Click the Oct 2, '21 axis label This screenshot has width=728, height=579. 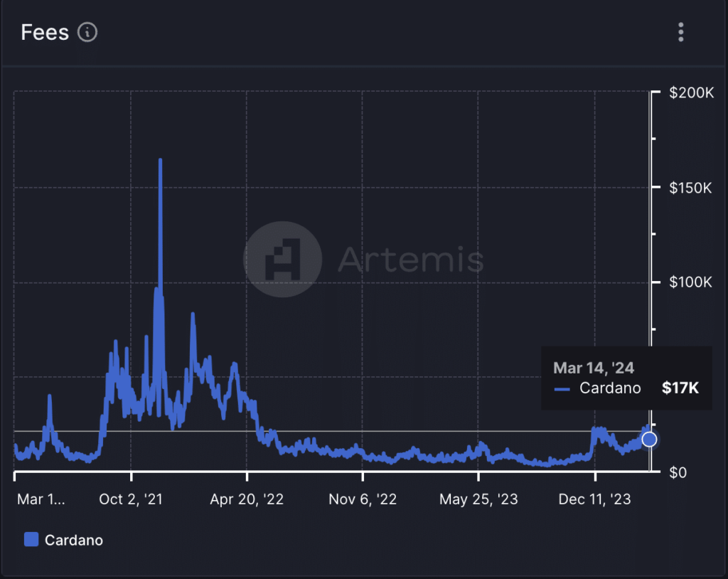click(x=131, y=499)
